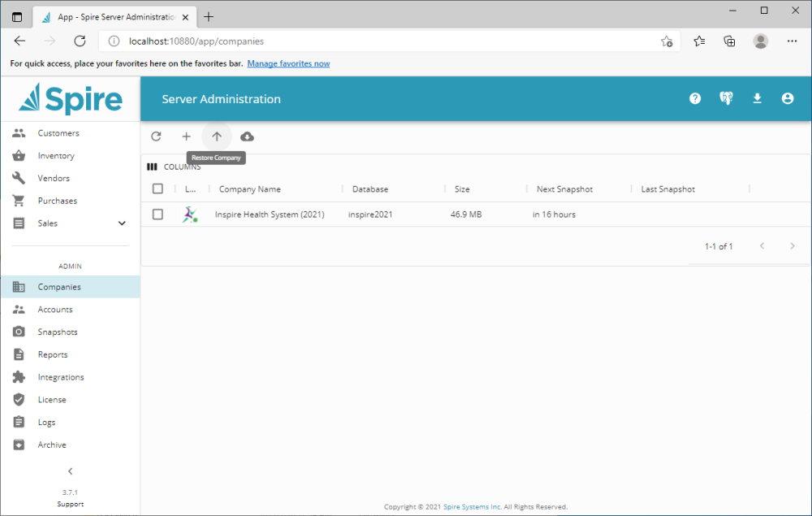The height and width of the screenshot is (516, 812).
Task: Sort by Database column header
Action: tap(370, 189)
